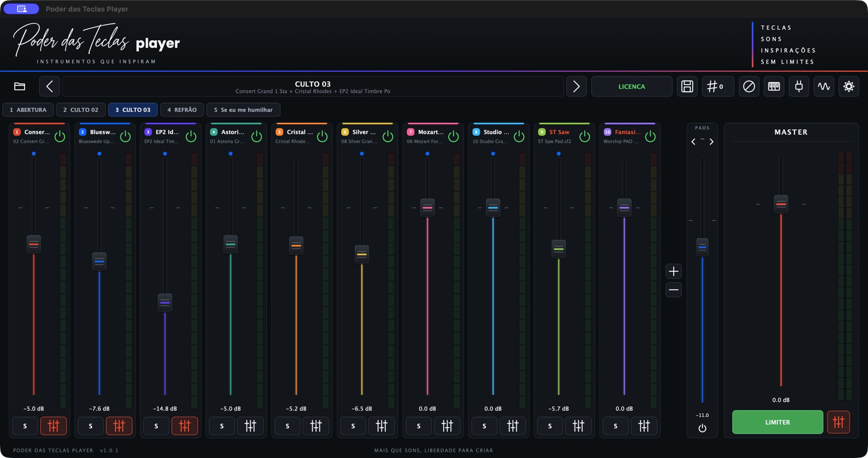The height and width of the screenshot is (458, 868).
Task: Open the preset folder browser icon
Action: coord(20,86)
